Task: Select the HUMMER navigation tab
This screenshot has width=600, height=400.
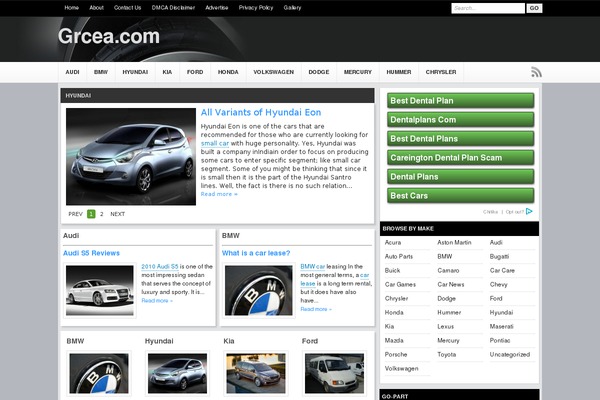Action: coord(399,72)
